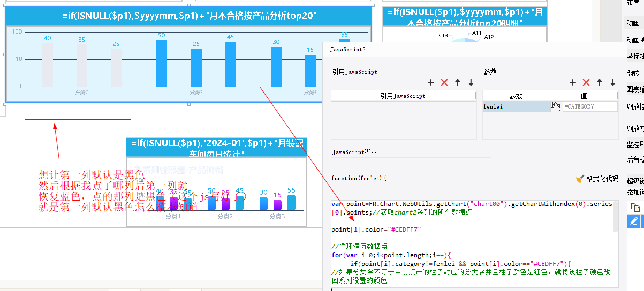Image resolution: width=644 pixels, height=291 pixels.
Task: Remove the selected parameter with red X
Action: [x=586, y=82]
